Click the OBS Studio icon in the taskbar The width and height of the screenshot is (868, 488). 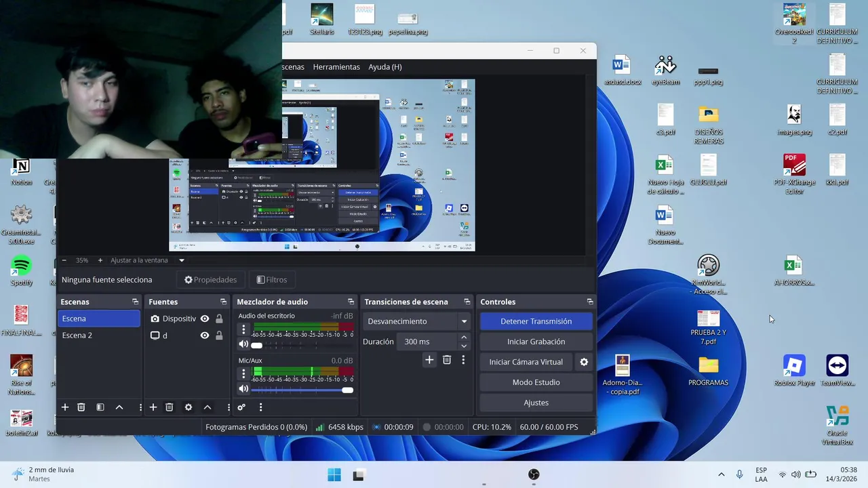(534, 474)
